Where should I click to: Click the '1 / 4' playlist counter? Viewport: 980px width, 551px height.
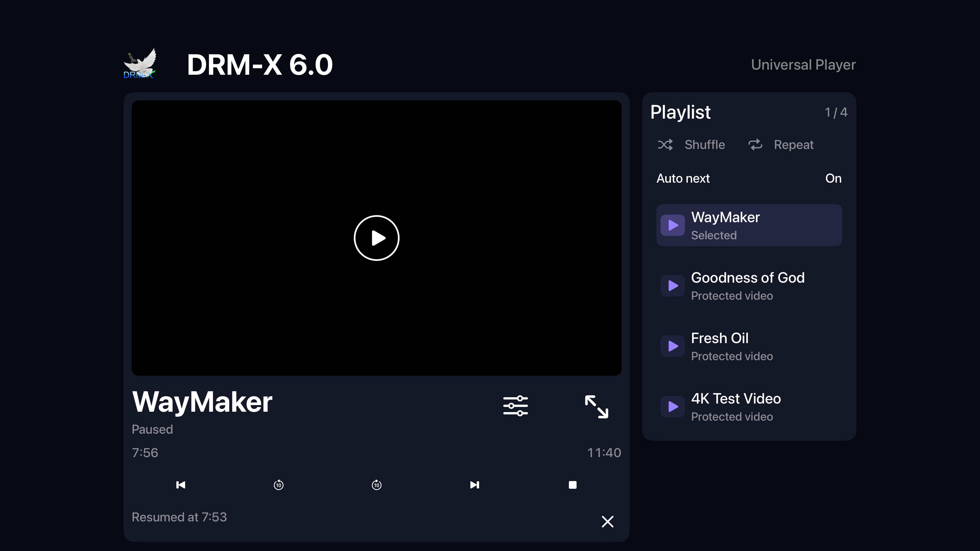pyautogui.click(x=836, y=112)
